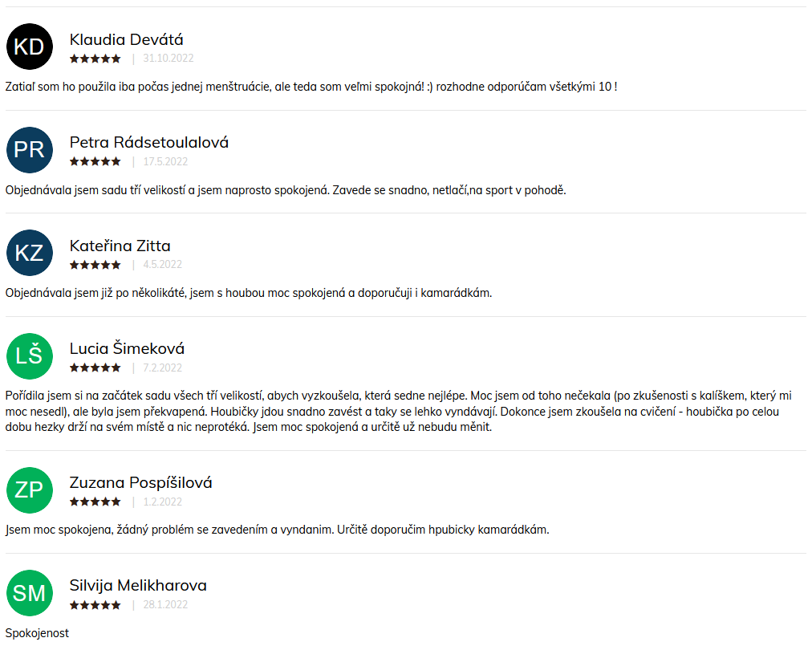Select the name Kateřina Zitta
Image resolution: width=812 pixels, height=650 pixels.
click(120, 246)
